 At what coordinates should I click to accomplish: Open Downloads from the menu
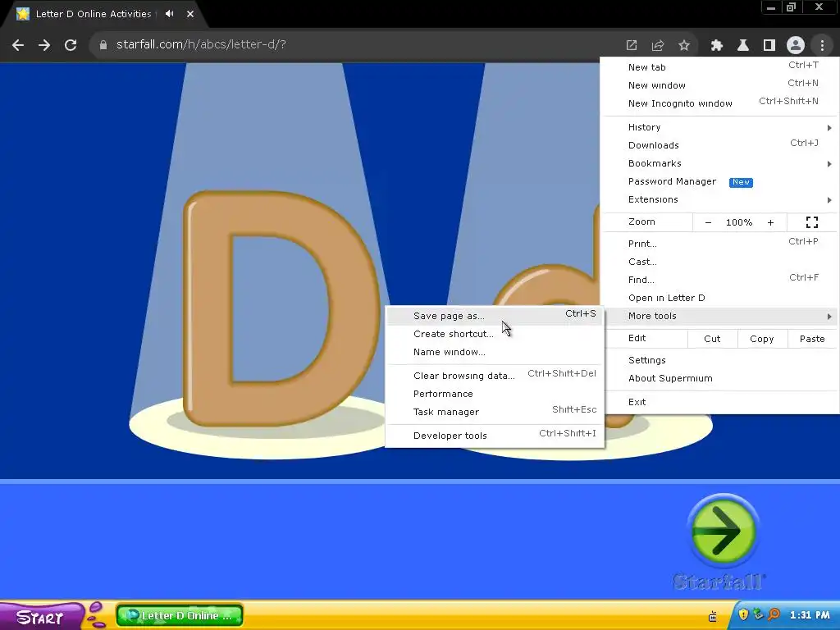720,145
